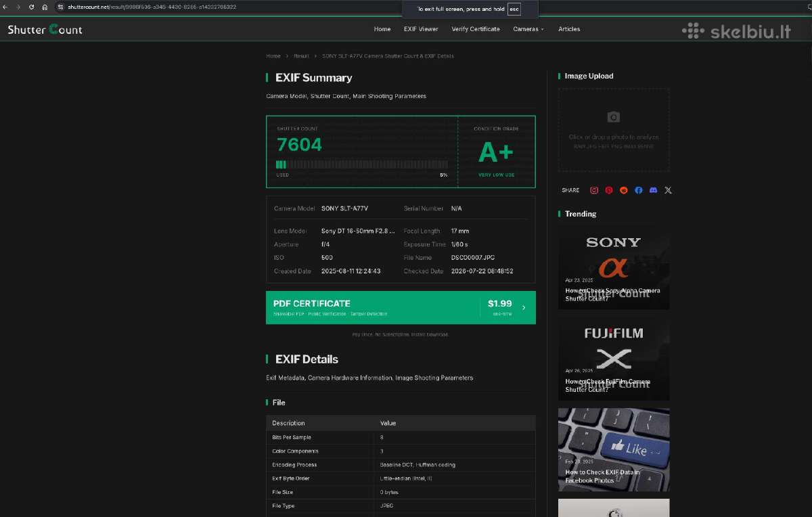Viewport: 812px width, 517px height.
Task: Open the Verify Certificate navigation item
Action: click(476, 29)
